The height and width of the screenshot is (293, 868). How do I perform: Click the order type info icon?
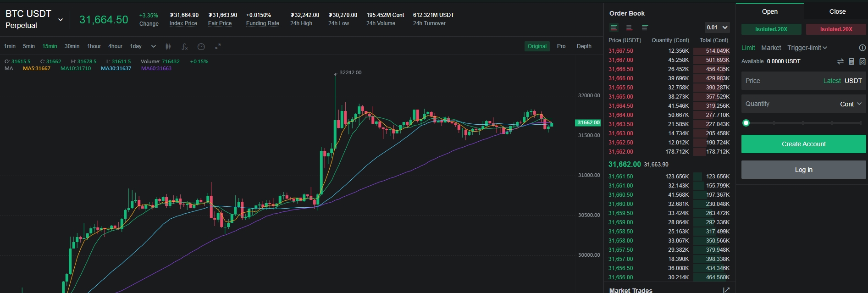pyautogui.click(x=862, y=48)
